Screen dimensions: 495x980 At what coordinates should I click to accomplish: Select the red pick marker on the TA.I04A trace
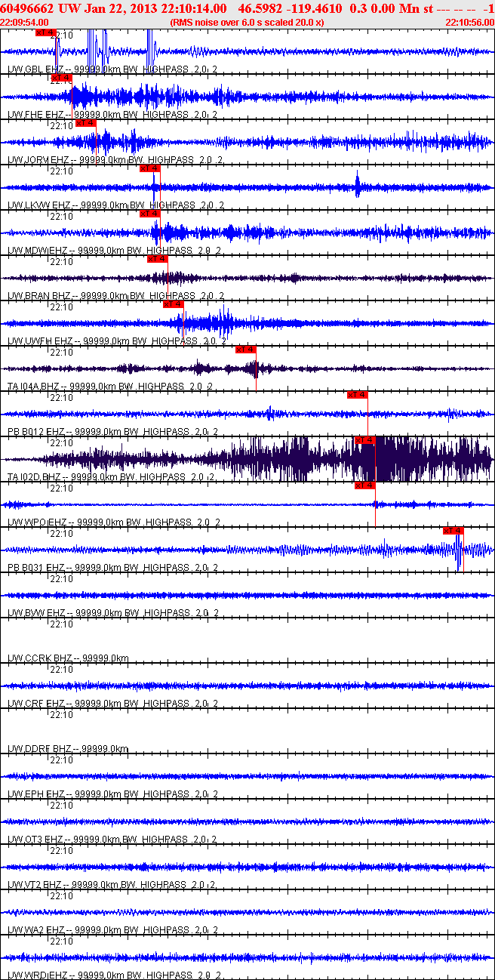[x=246, y=350]
